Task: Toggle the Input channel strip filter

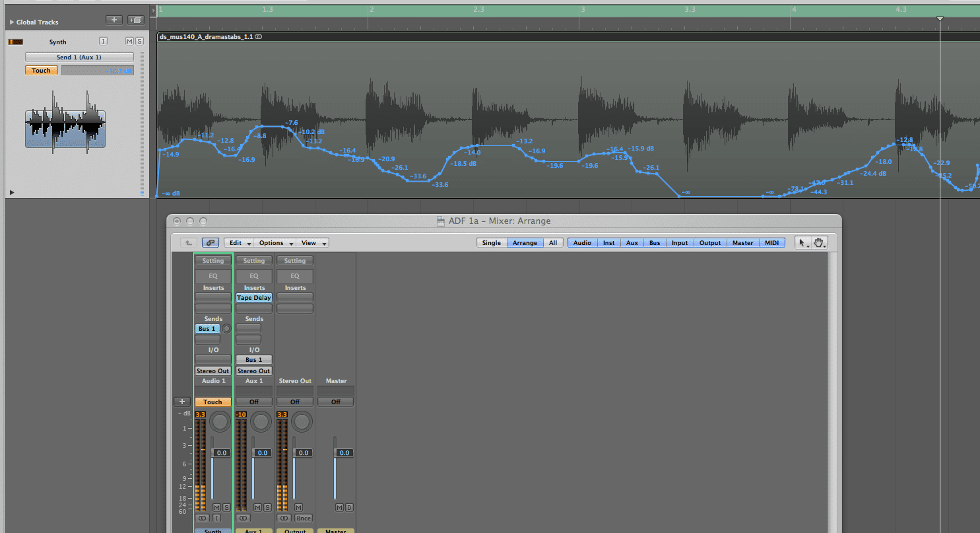Action: coord(680,243)
